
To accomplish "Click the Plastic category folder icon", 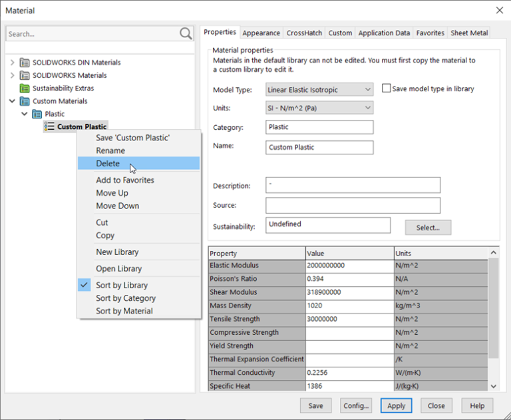I will point(37,114).
